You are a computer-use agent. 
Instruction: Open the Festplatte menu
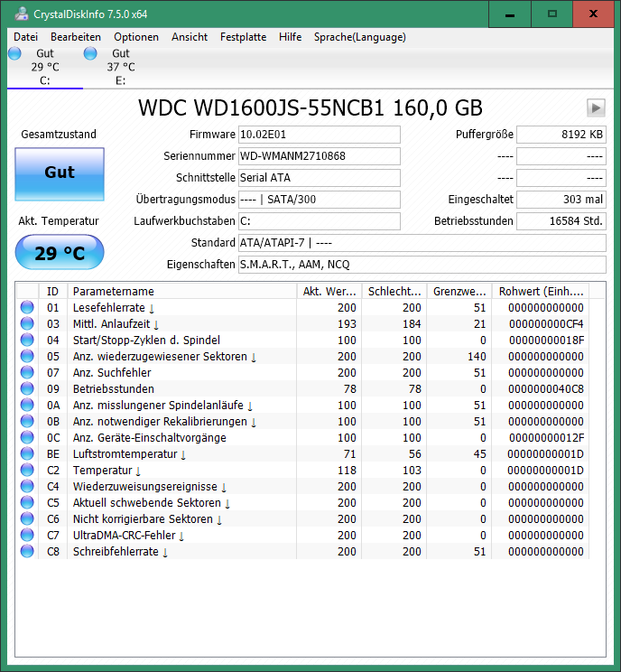(243, 37)
